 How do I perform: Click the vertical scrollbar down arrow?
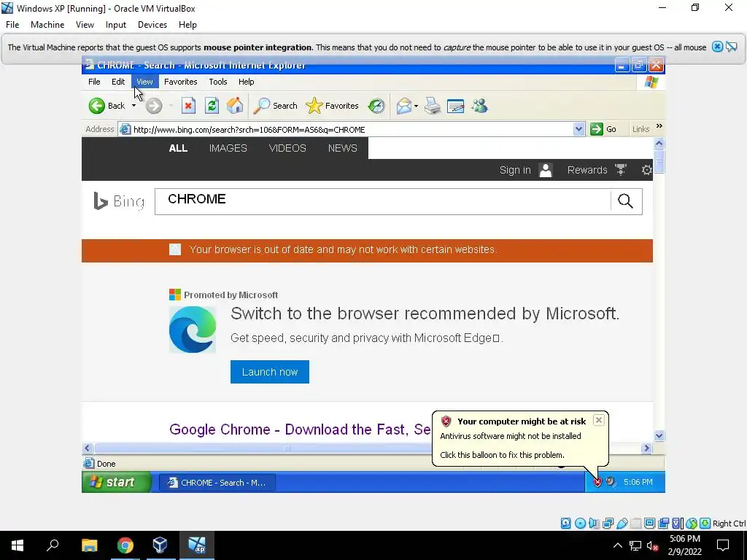click(x=659, y=435)
